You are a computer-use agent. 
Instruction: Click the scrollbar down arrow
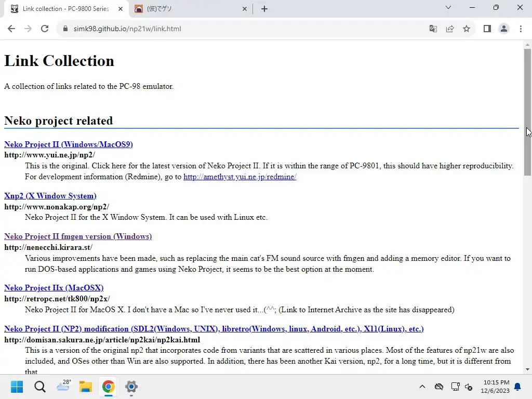click(527, 369)
